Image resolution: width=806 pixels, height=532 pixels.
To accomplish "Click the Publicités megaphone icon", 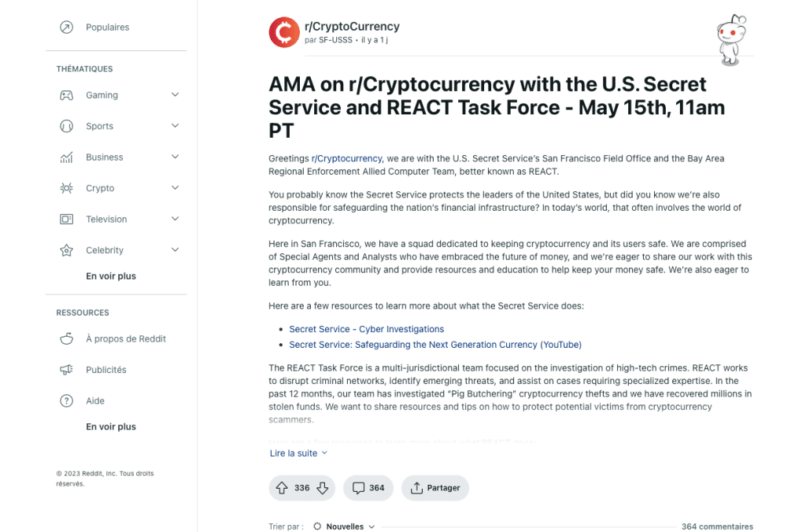I will (x=66, y=370).
